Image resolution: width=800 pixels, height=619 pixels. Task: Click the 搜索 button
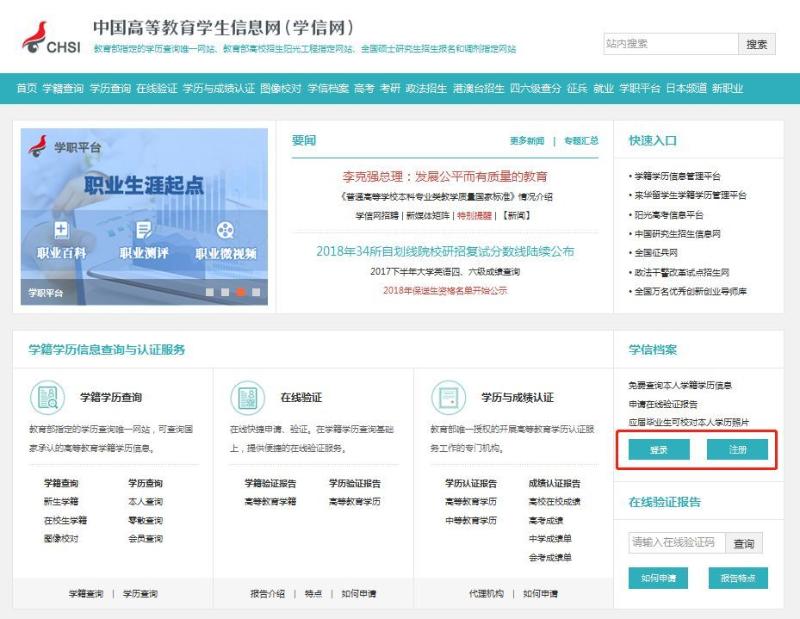[x=757, y=44]
